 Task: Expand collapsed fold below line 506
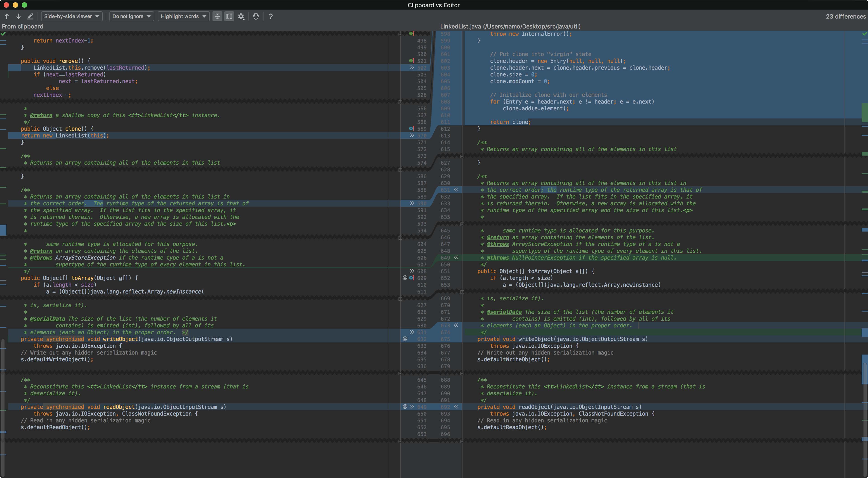[x=400, y=102]
